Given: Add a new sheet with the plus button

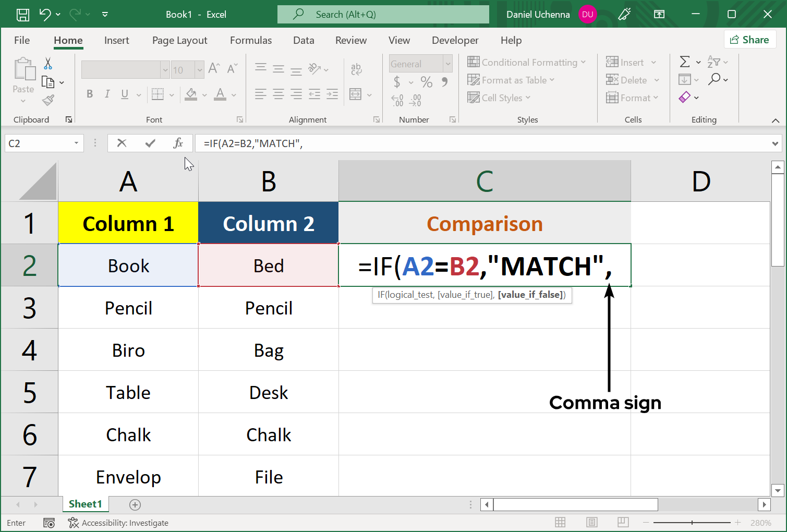Looking at the screenshot, I should [135, 504].
